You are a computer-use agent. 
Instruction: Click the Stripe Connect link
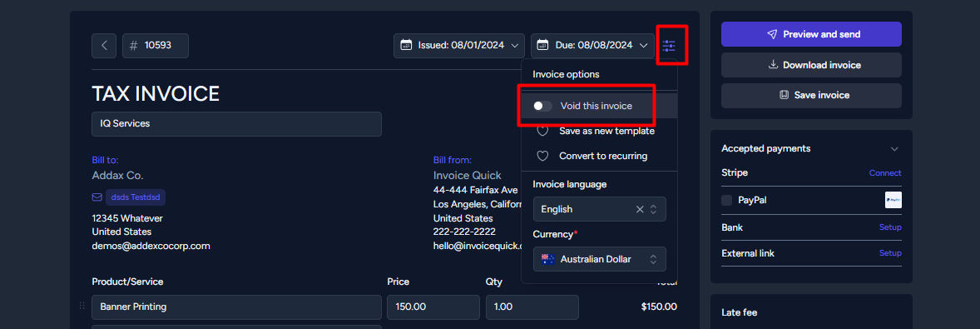coord(885,172)
